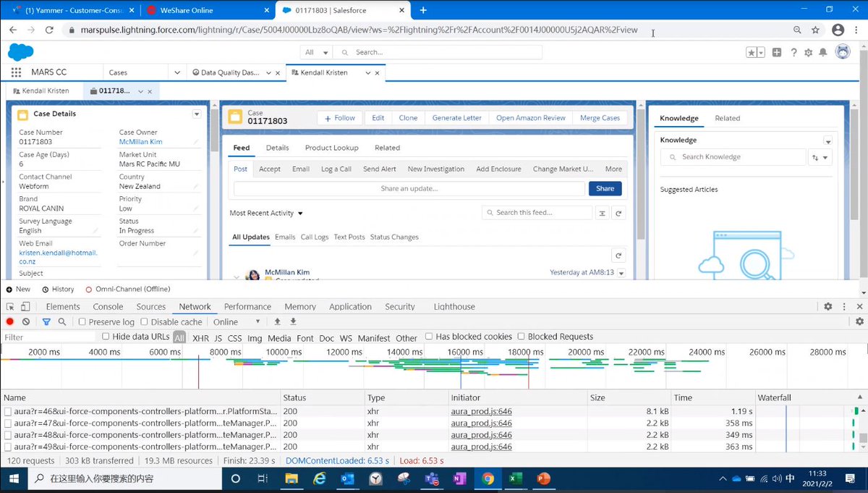Viewport: 868px width, 493px height.
Task: Open Most Recent Activity sort dropdown
Action: click(266, 214)
